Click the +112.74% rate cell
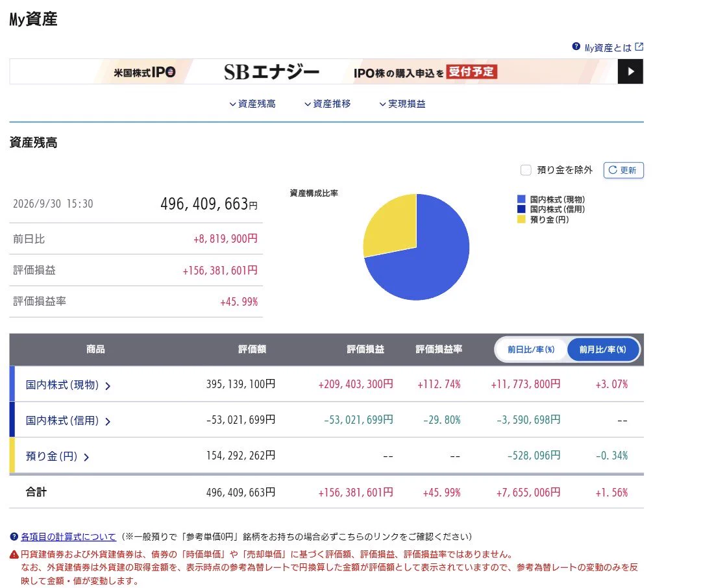This screenshot has width=701, height=588. (x=439, y=384)
